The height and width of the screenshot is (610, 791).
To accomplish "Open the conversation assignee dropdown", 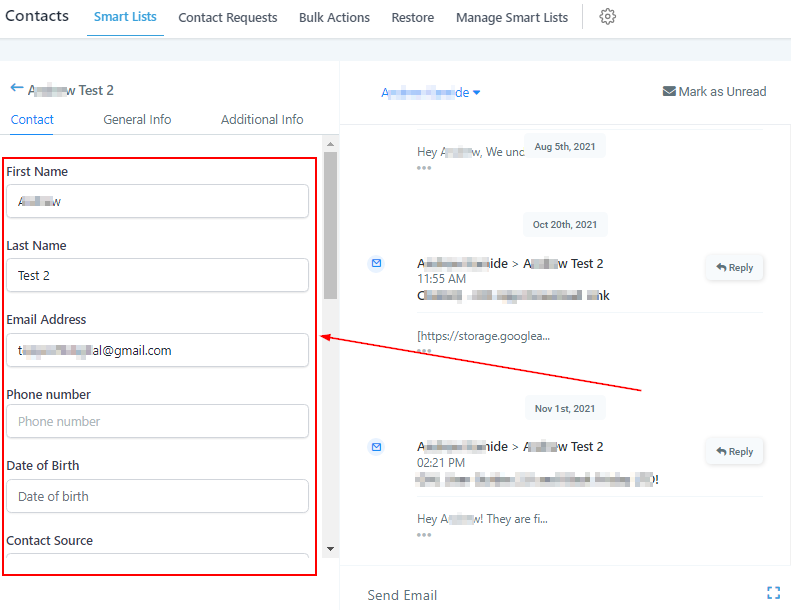I will coord(431,93).
